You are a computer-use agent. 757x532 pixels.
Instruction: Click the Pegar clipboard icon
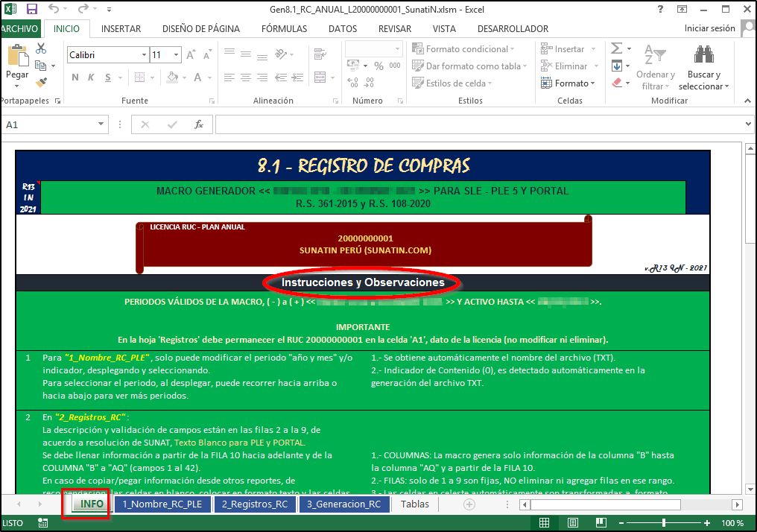pos(16,58)
